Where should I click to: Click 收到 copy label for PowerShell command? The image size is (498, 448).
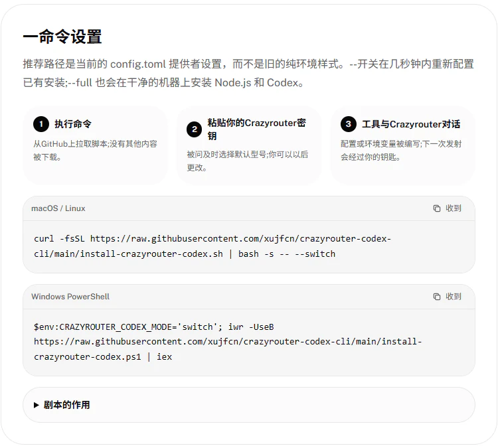click(x=454, y=297)
